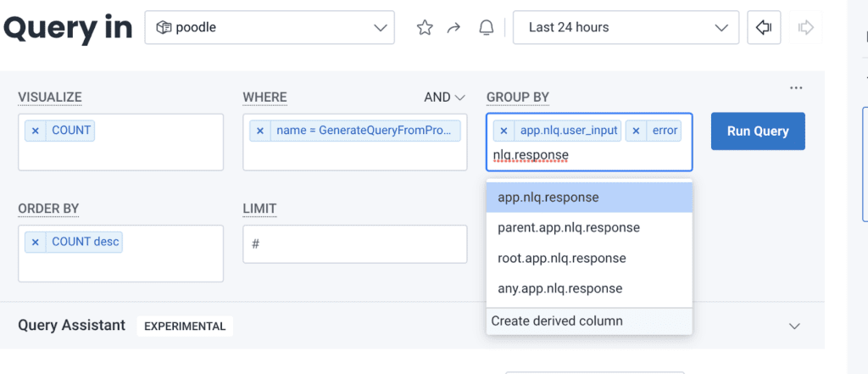
Task: Remove the name = GenerateQueryFromPro filter
Action: click(260, 131)
